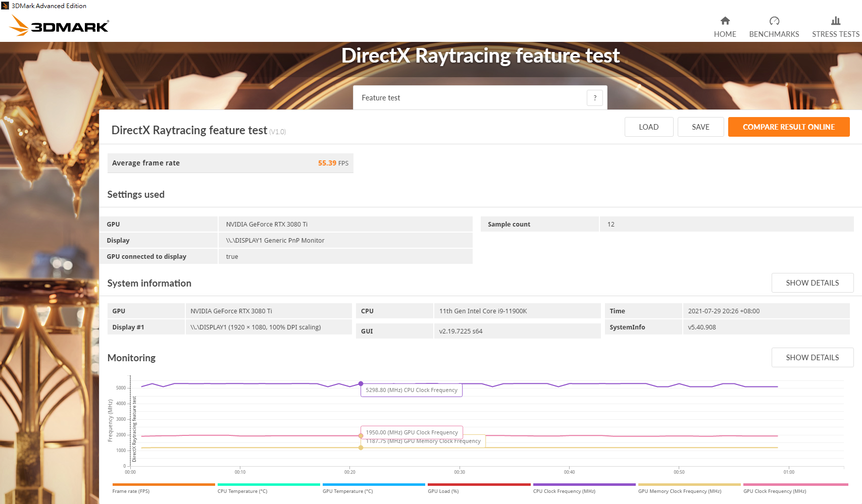862x504 pixels.
Task: Click the 5298.80 MHz CPU Clock tooltip
Action: click(412, 390)
